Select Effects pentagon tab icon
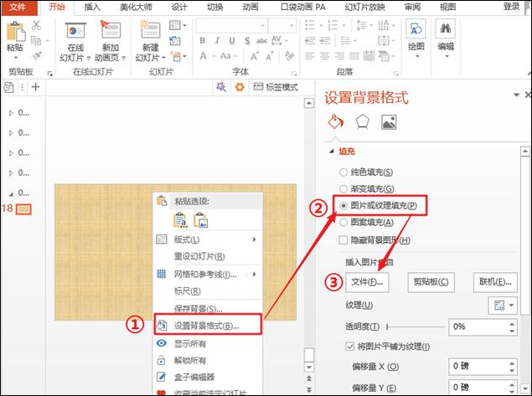The width and height of the screenshot is (532, 396). pyautogui.click(x=363, y=121)
